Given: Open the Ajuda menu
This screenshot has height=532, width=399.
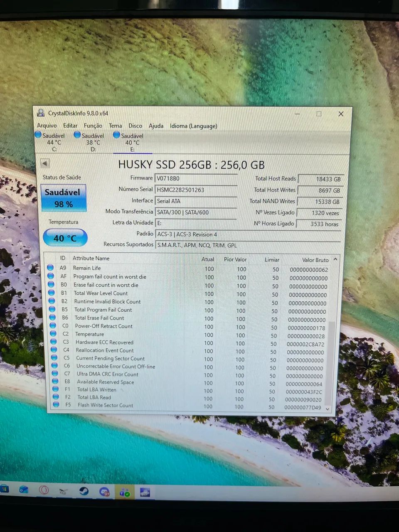Looking at the screenshot, I should [156, 126].
